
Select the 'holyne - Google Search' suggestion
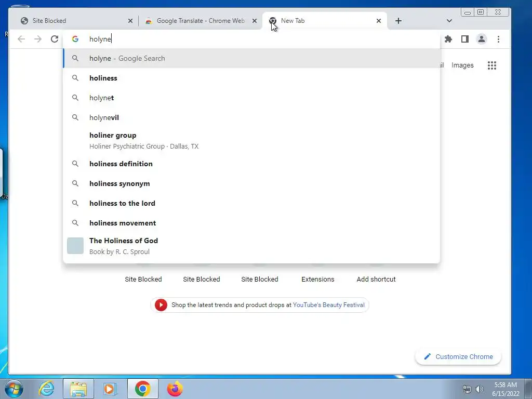tap(251, 58)
